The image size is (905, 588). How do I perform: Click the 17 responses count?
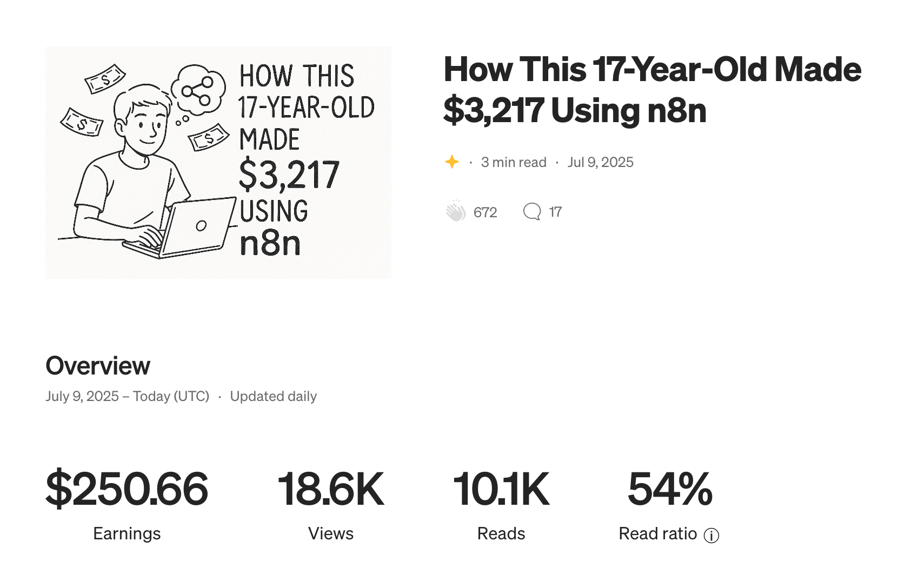point(555,212)
